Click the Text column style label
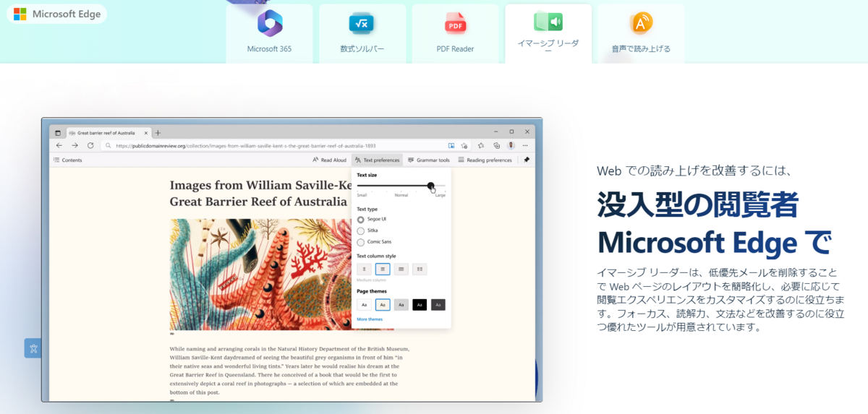 coord(376,256)
